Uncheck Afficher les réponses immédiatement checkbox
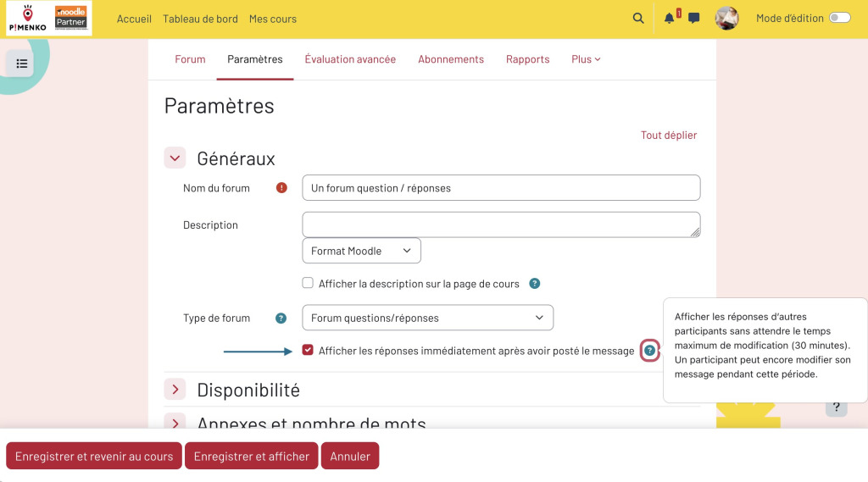 (x=308, y=350)
